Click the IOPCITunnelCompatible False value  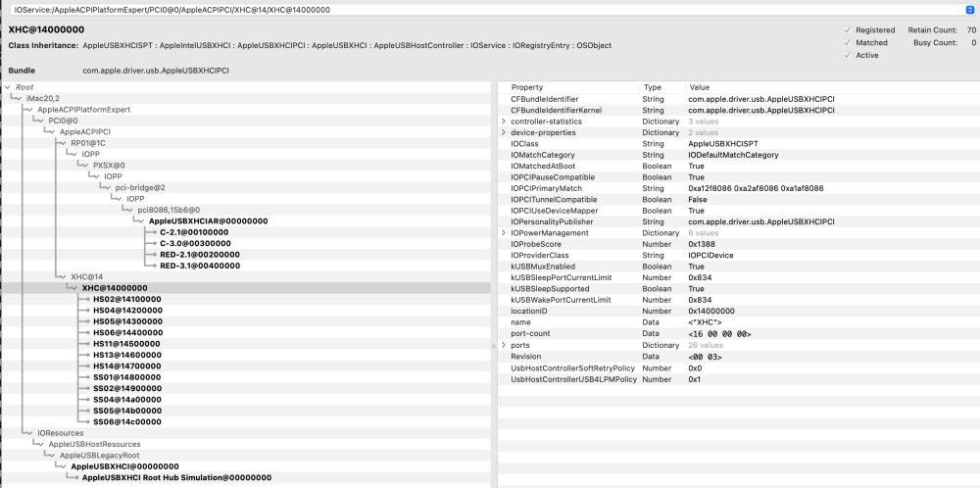[x=698, y=199]
